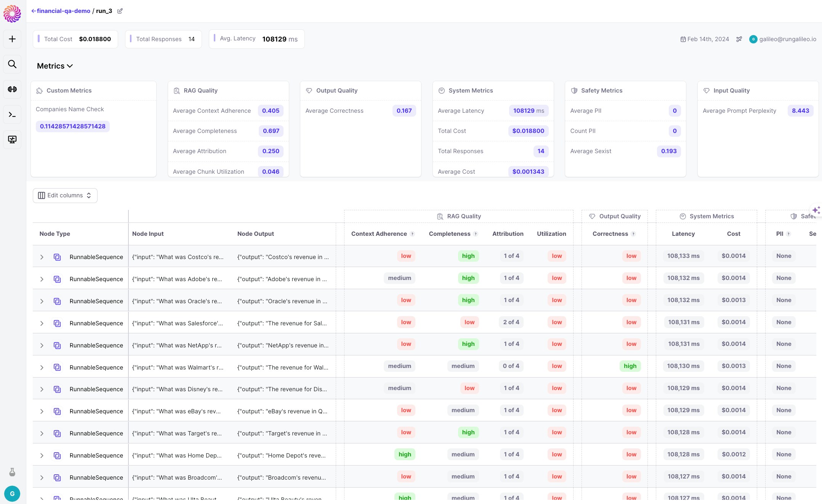This screenshot has width=822, height=504.
Task: Click the sparkle AI icon at table's right
Action: (x=816, y=210)
